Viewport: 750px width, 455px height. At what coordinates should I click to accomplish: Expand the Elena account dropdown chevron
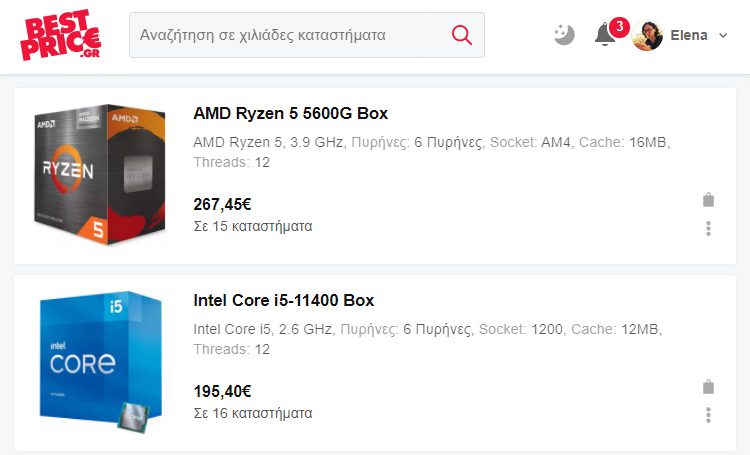pyautogui.click(x=723, y=35)
